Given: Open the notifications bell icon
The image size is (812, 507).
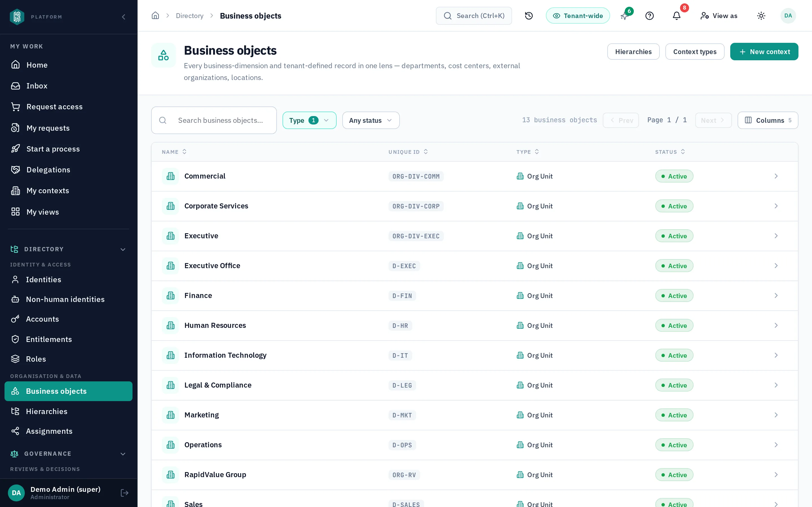Looking at the screenshot, I should click(676, 16).
